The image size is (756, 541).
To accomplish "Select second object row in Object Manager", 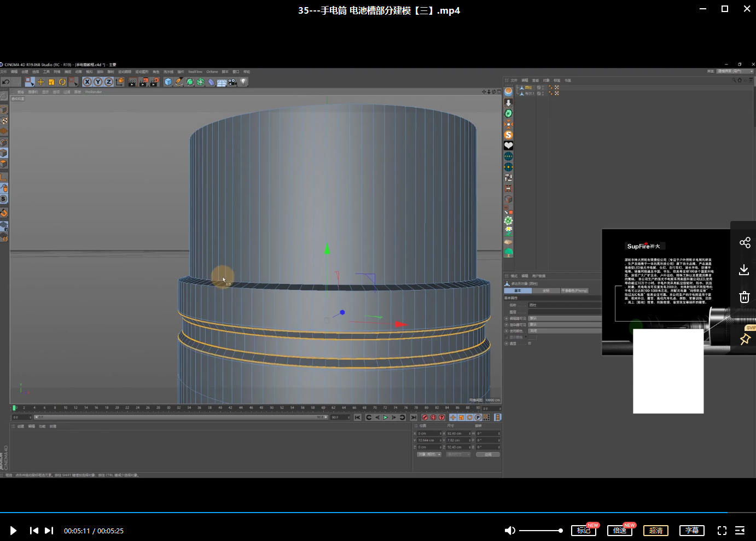I will coord(528,94).
